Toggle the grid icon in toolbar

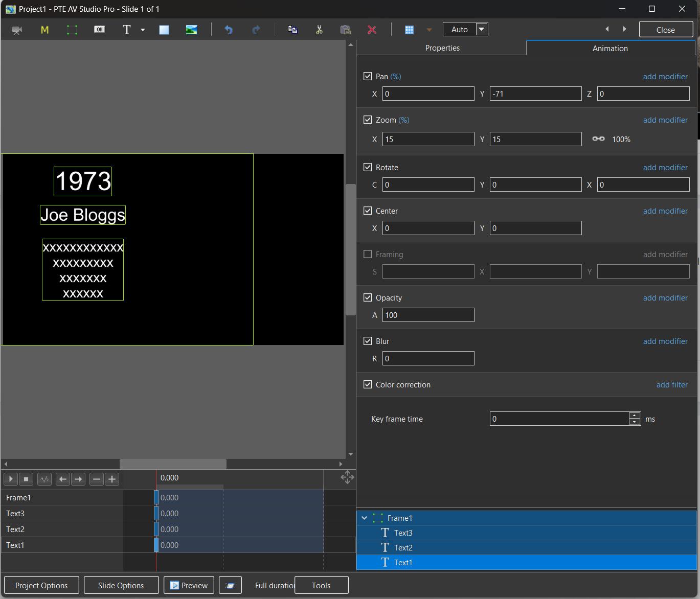coord(409,30)
